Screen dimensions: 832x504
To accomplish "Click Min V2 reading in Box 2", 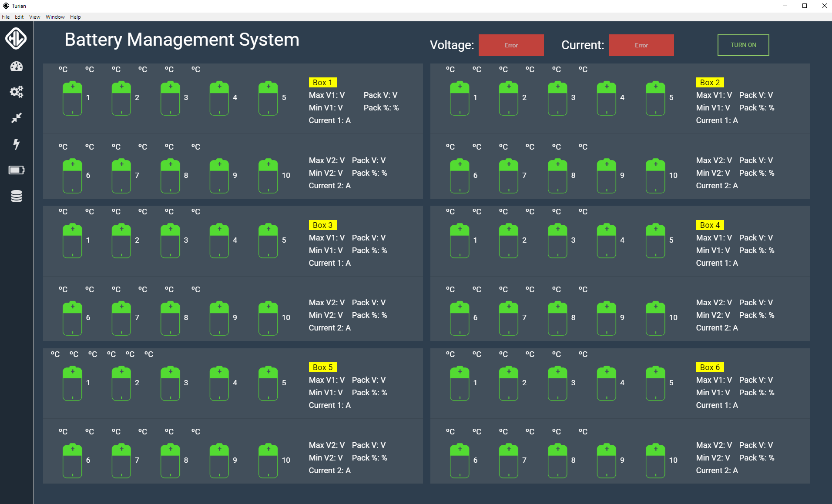I will pyautogui.click(x=713, y=173).
